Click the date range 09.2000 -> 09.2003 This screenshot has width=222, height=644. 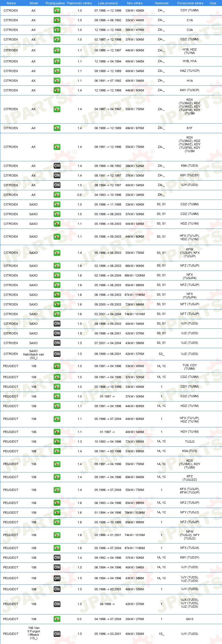click(x=108, y=304)
